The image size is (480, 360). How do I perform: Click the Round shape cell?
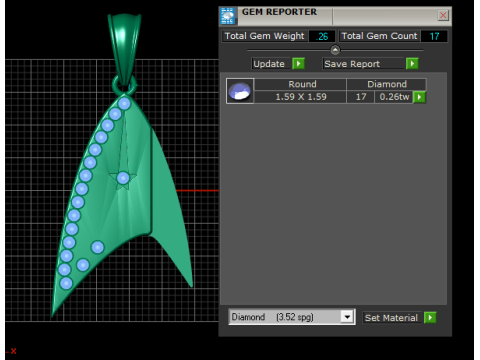click(x=300, y=84)
